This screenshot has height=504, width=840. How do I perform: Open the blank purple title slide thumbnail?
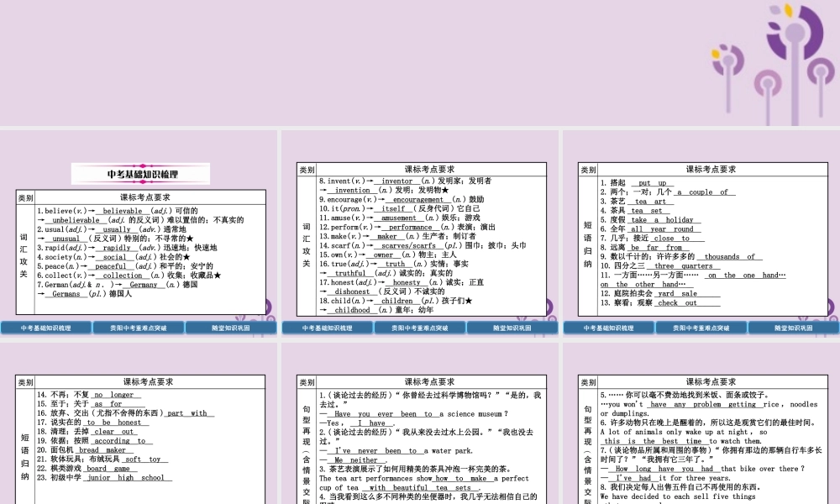pos(420,63)
